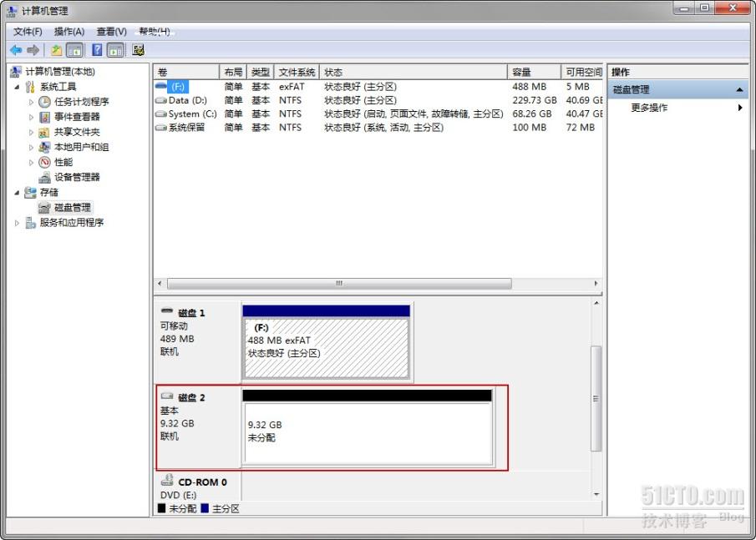Expand the 性能 tree node
The height and width of the screenshot is (540, 756).
point(32,163)
